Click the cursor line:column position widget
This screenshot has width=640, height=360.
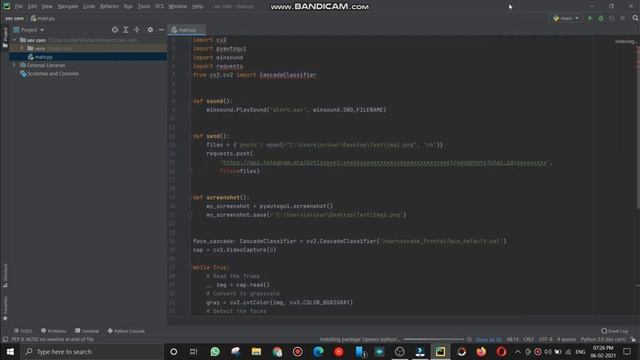click(x=513, y=340)
